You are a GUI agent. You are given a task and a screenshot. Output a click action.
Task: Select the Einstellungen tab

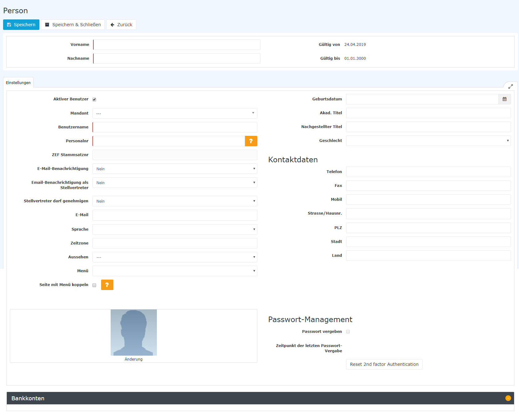coord(18,83)
